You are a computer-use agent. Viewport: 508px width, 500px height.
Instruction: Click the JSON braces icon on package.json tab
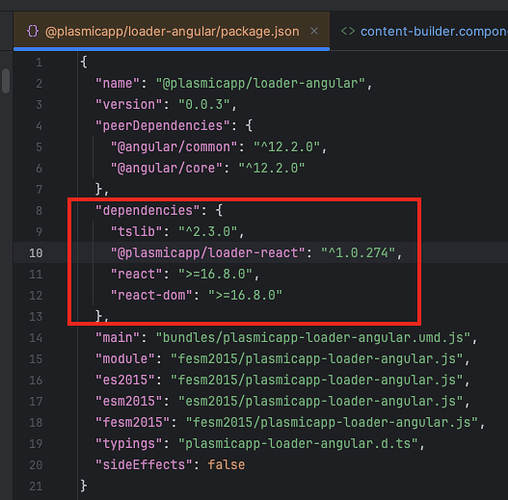pos(33,31)
